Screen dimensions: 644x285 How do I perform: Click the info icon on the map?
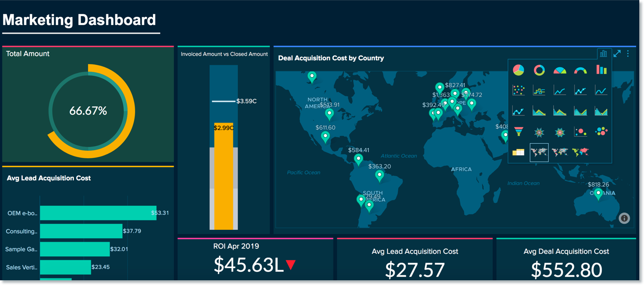(x=624, y=218)
